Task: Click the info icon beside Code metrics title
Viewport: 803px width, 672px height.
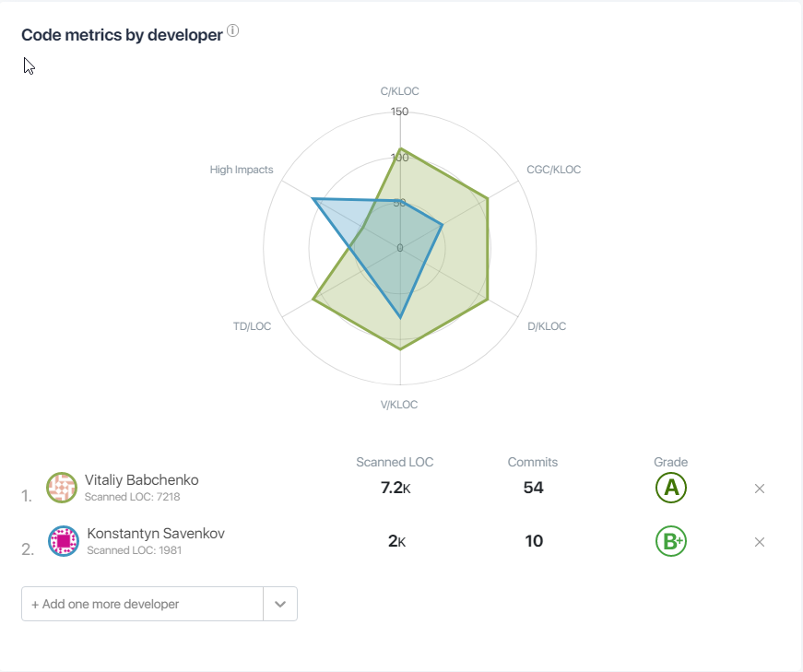Action: [x=233, y=31]
